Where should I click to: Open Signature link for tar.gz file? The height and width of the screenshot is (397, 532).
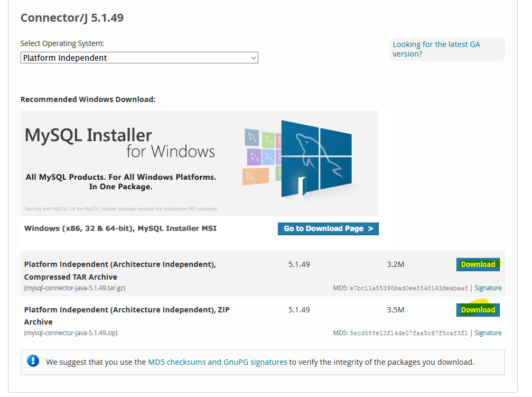(488, 288)
